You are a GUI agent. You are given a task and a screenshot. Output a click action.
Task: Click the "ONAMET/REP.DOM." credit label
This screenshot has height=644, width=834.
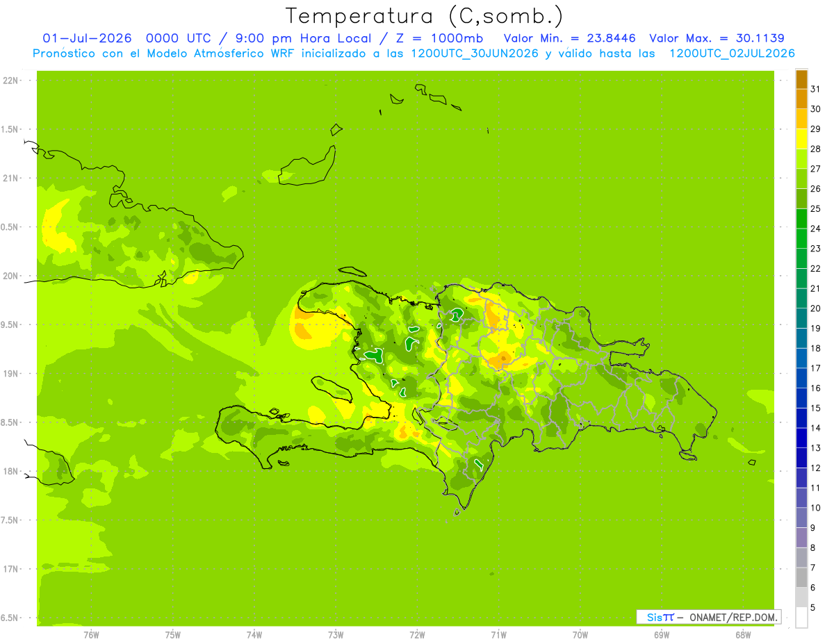pyautogui.click(x=733, y=617)
